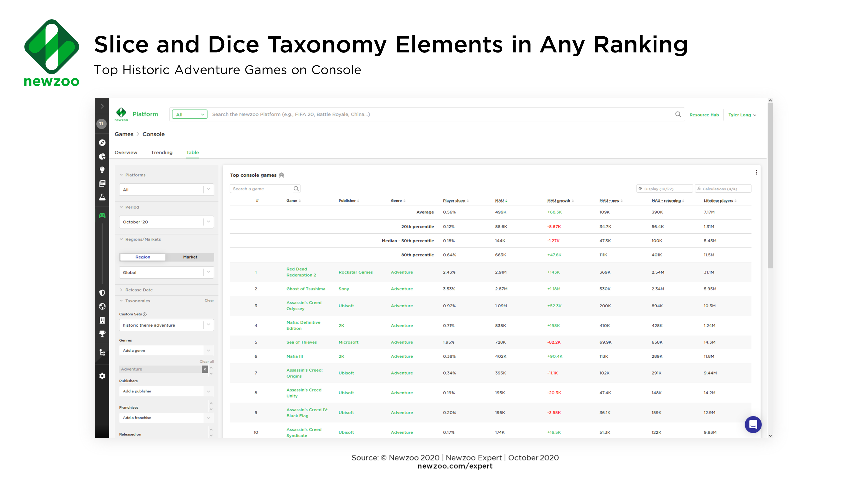Screen dimensions: 868x488
Task: Sort by the MAU column header
Action: (501, 201)
